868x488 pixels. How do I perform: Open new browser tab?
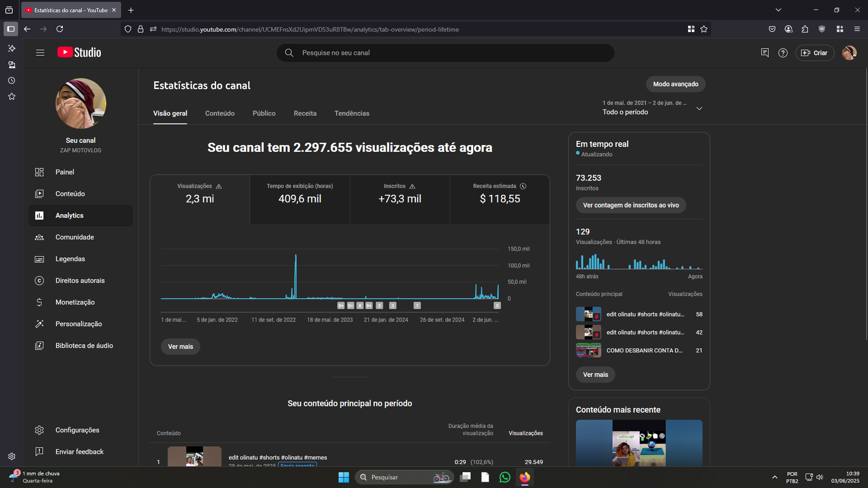point(131,10)
